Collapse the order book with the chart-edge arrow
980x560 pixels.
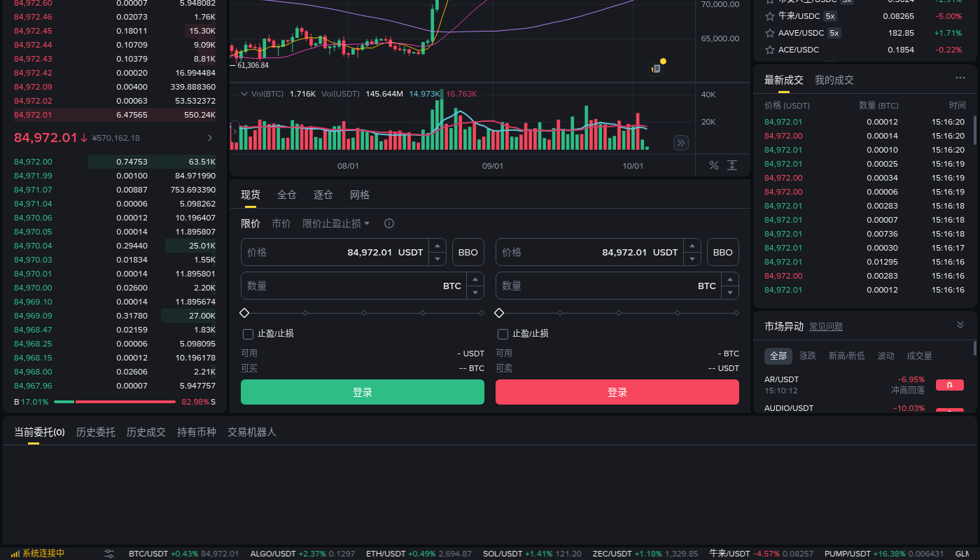click(x=234, y=130)
